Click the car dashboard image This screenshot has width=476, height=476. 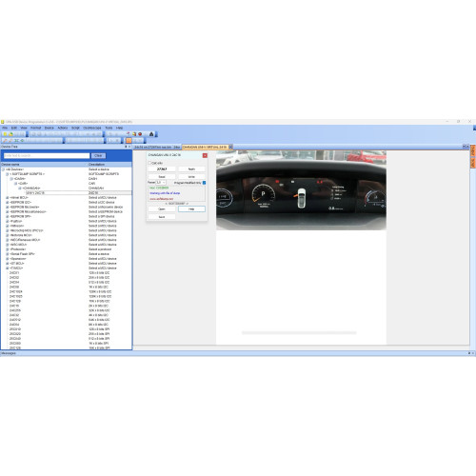tap(301, 190)
